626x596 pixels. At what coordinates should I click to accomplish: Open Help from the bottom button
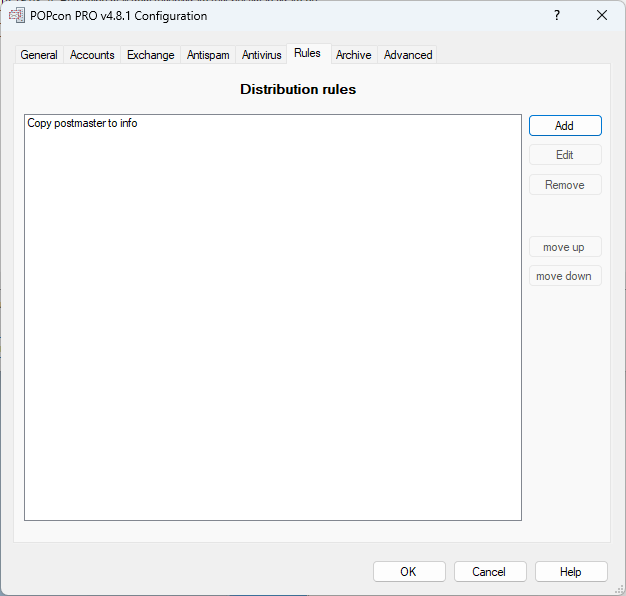[x=571, y=572]
